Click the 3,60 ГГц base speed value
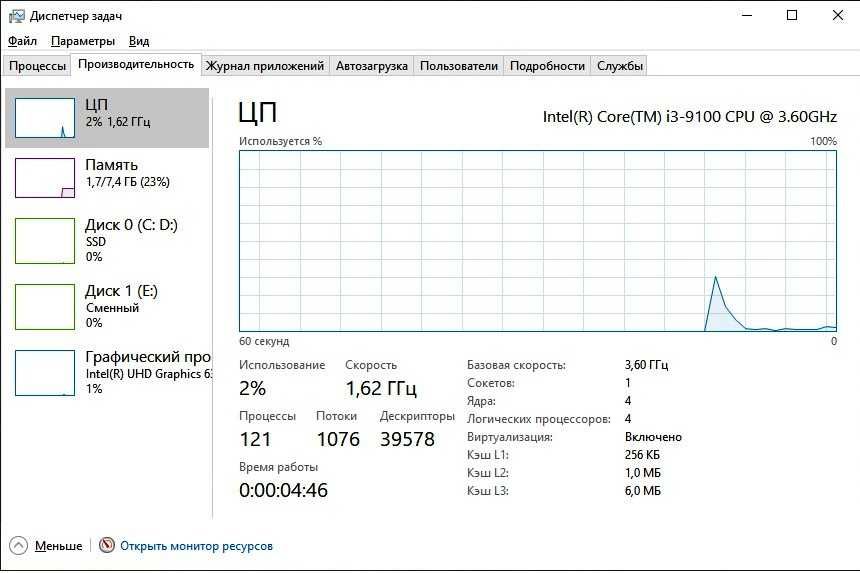860x573 pixels. (x=647, y=365)
